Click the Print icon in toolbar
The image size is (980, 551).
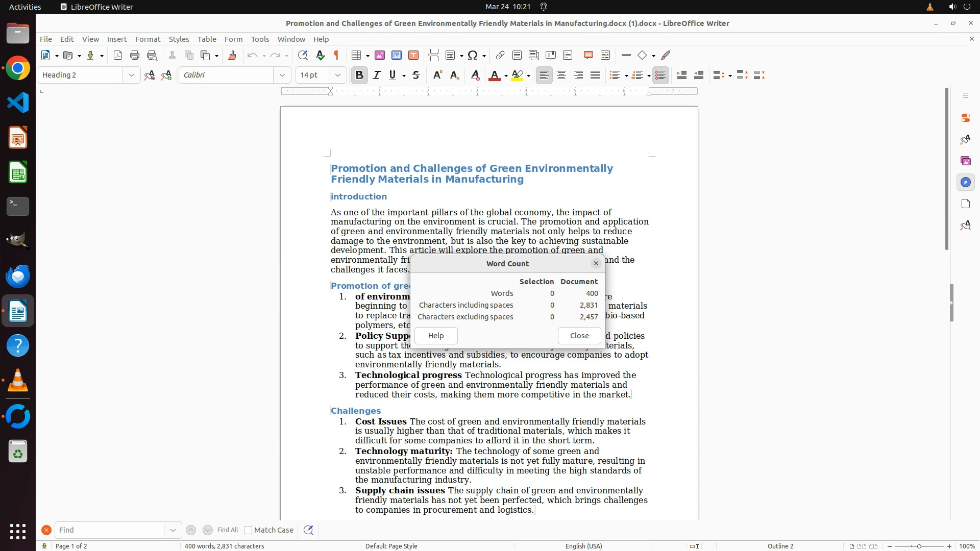(135, 55)
